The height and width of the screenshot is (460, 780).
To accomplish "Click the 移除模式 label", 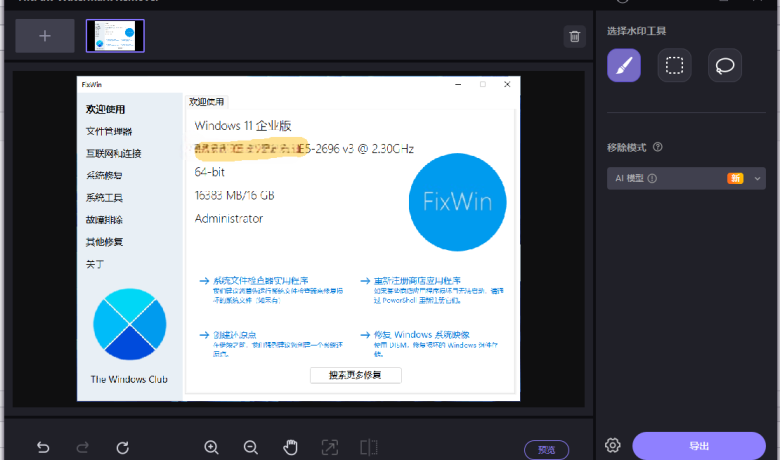I will point(626,148).
